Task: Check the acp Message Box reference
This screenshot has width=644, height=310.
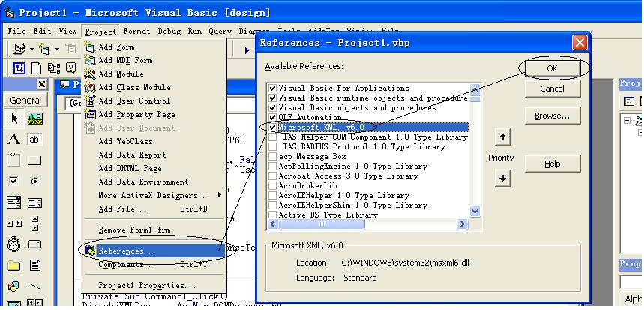Action: tap(272, 157)
